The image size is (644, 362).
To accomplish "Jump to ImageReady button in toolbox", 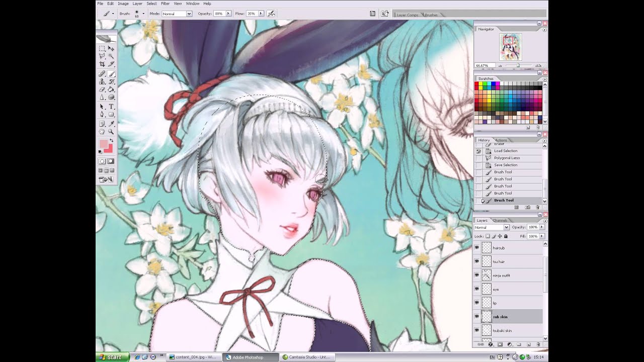I will click(x=106, y=179).
